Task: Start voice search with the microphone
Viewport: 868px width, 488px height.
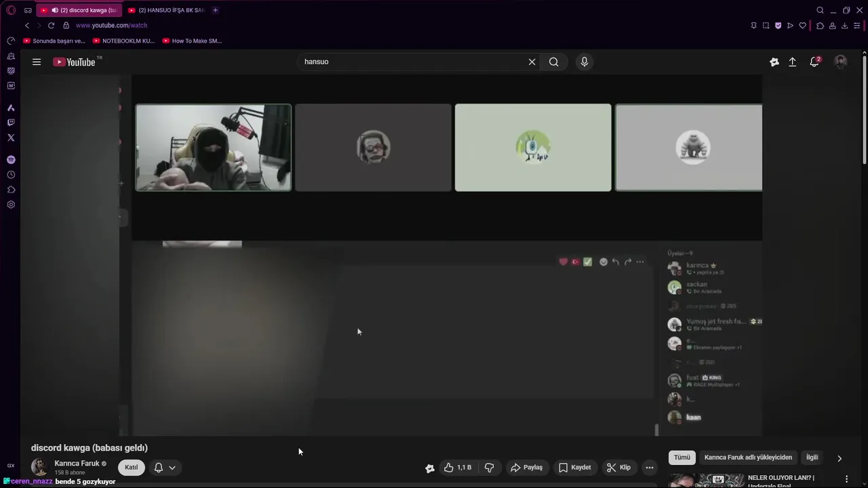Action: [x=585, y=62]
